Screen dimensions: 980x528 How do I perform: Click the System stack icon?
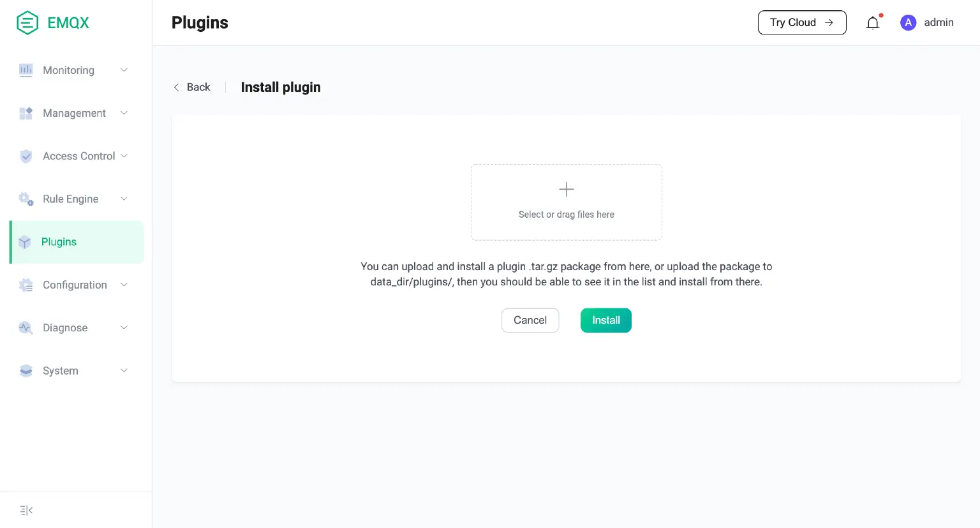click(x=26, y=371)
